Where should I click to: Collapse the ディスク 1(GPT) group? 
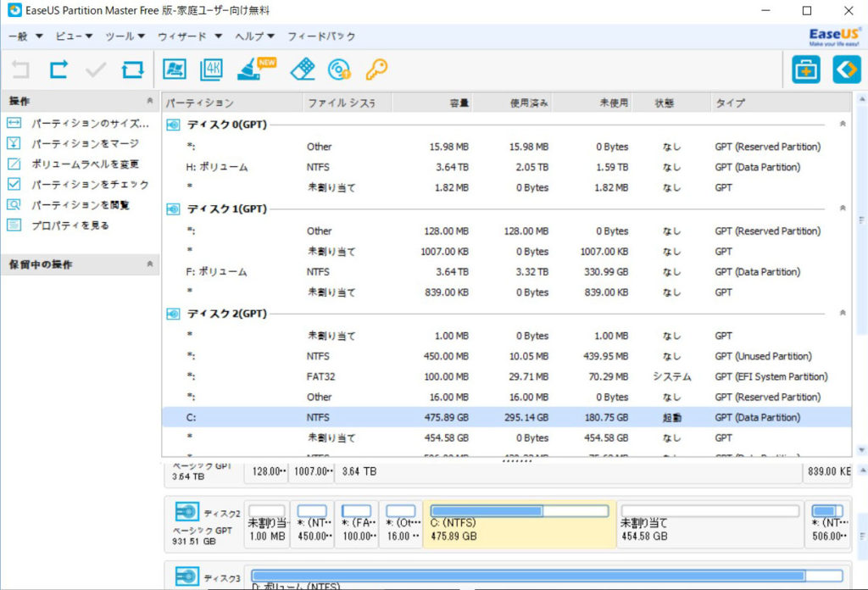pos(843,208)
